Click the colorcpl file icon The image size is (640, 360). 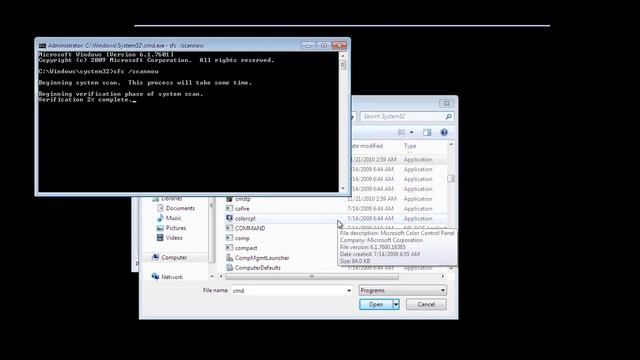point(229,218)
